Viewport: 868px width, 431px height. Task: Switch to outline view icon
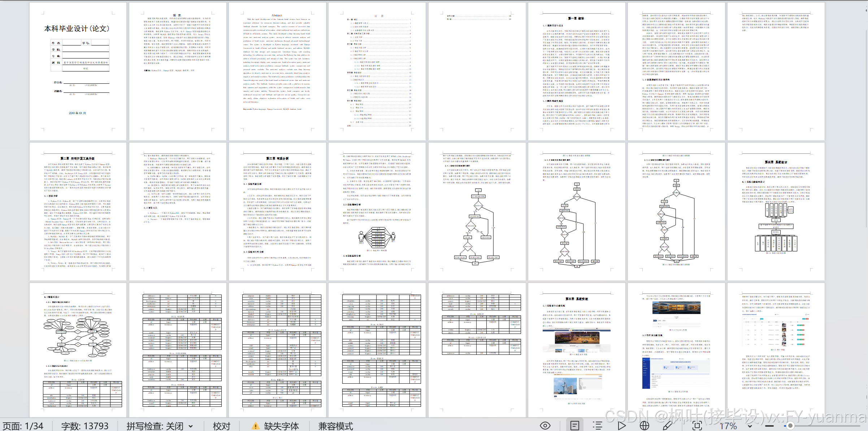pos(598,426)
